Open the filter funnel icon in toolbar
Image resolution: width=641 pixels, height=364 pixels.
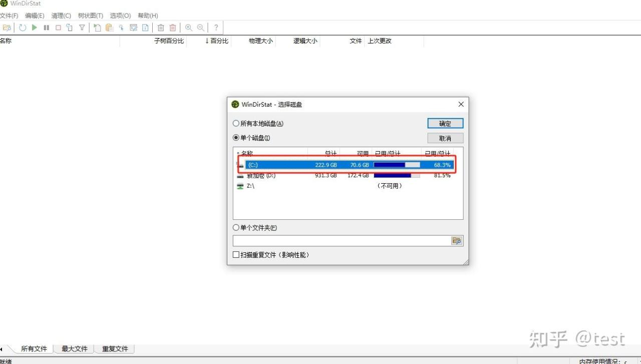click(x=82, y=28)
